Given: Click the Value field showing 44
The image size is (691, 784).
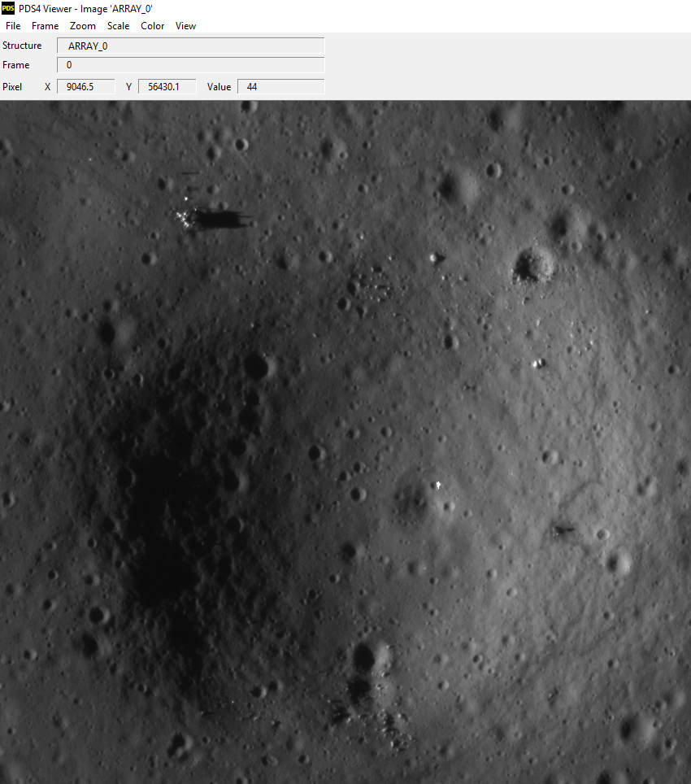Looking at the screenshot, I should [x=280, y=86].
